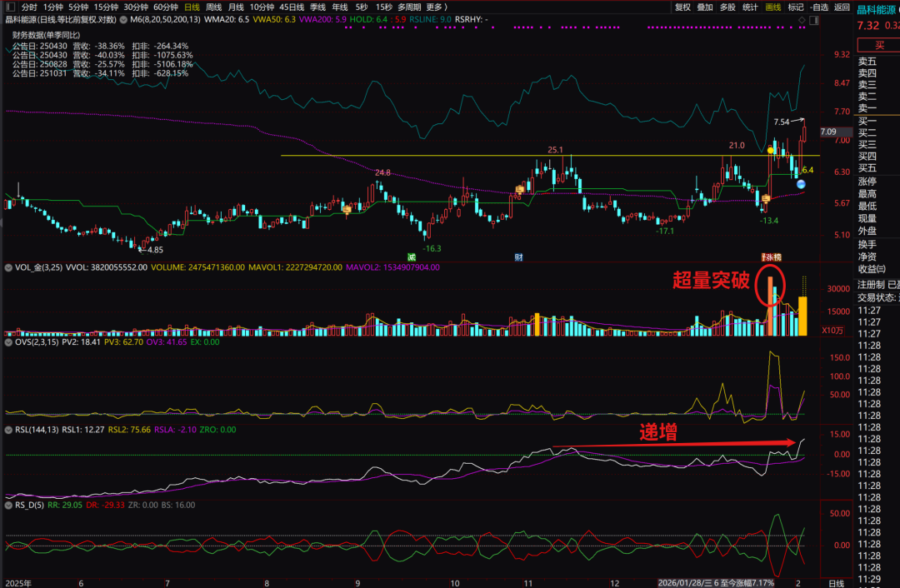Click 返回 back button
The height and width of the screenshot is (588, 900).
[x=842, y=7]
